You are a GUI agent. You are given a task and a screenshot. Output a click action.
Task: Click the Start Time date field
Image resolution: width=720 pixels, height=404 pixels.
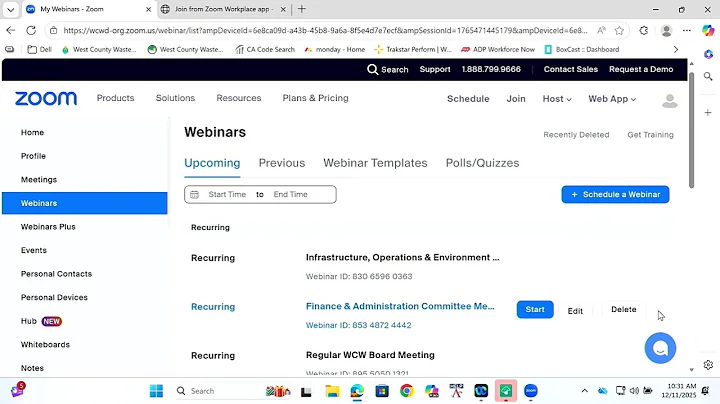[227, 195]
